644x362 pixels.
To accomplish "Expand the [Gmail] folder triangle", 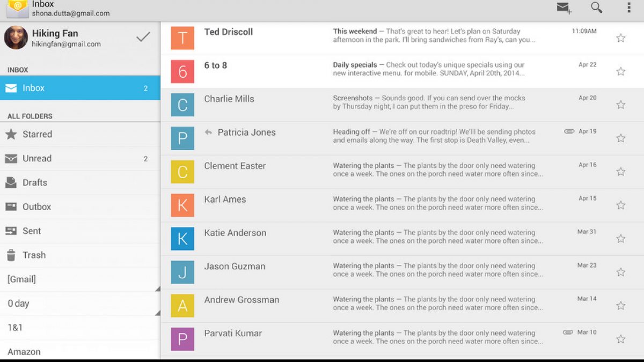I will coord(157,289).
